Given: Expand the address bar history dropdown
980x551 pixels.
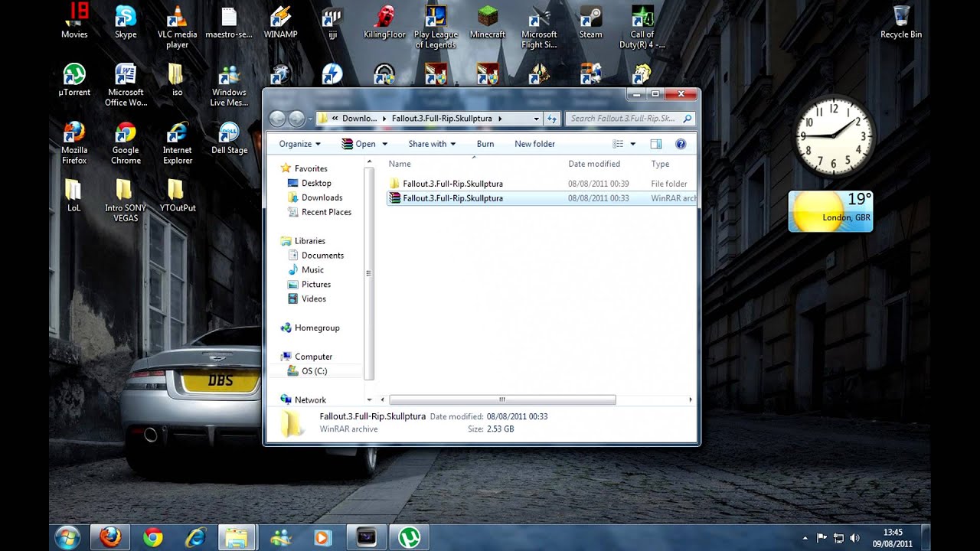Looking at the screenshot, I should click(537, 119).
